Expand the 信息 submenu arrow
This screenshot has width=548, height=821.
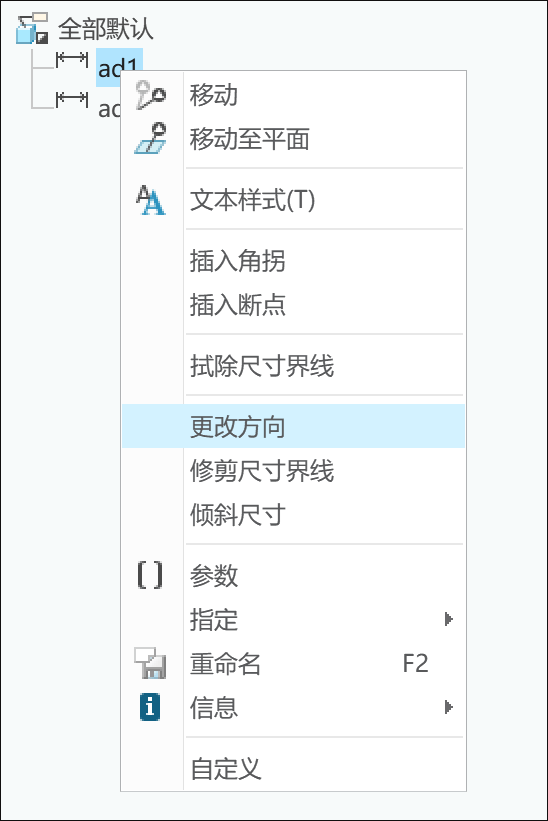449,707
